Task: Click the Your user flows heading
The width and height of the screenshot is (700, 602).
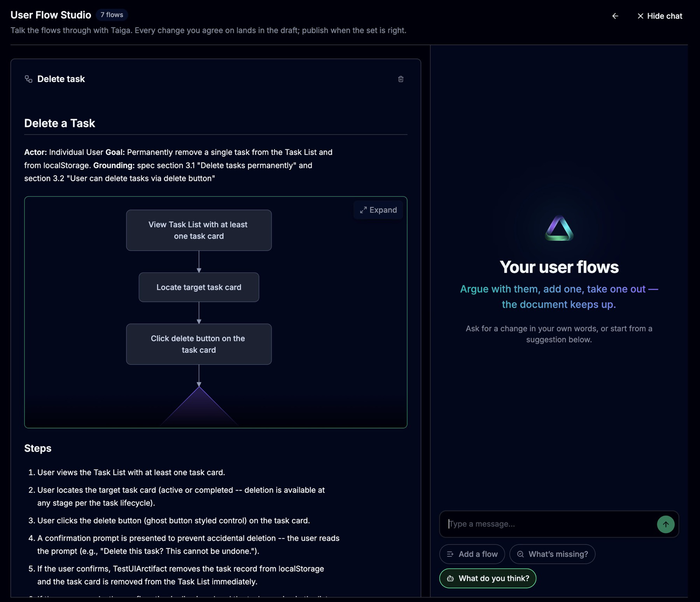Action: [x=559, y=267]
